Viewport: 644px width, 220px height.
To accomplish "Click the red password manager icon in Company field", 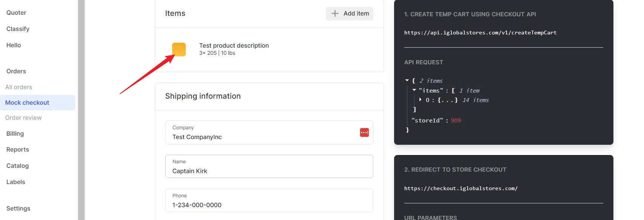I will 364,133.
